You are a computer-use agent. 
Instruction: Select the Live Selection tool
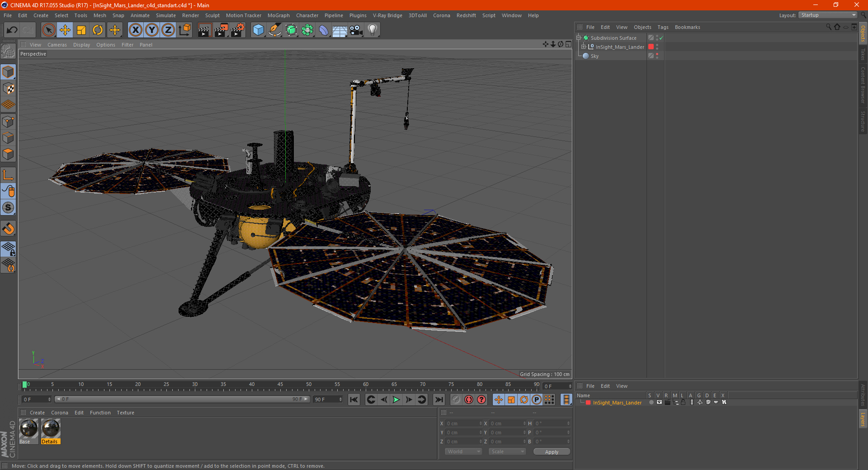click(48, 30)
